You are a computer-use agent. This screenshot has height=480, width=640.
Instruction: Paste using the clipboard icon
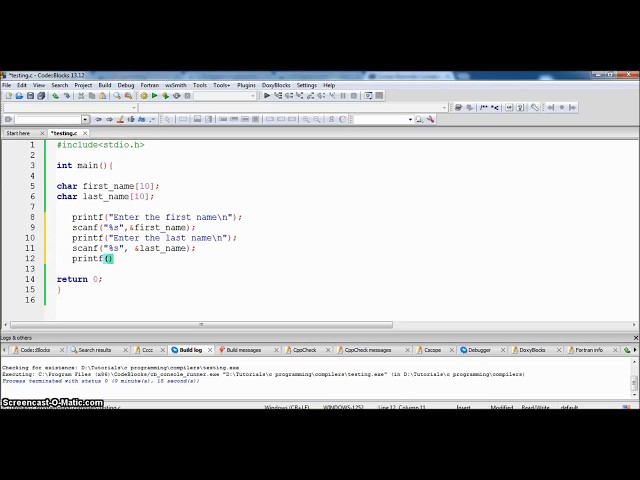102,96
